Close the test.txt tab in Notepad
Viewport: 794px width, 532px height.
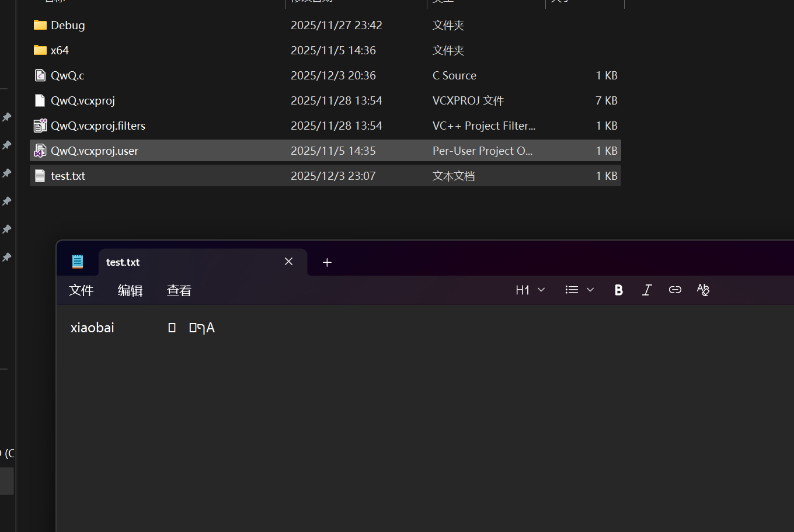click(288, 262)
